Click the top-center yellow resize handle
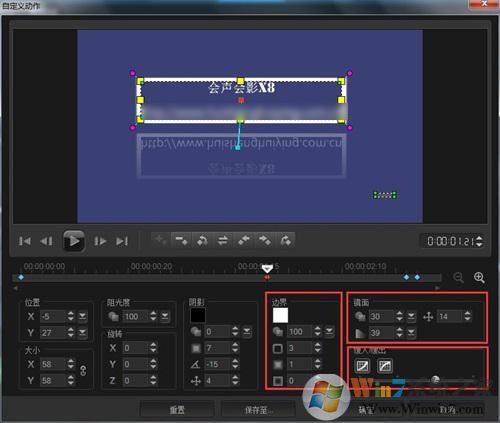This screenshot has height=423, width=500. tap(240, 81)
